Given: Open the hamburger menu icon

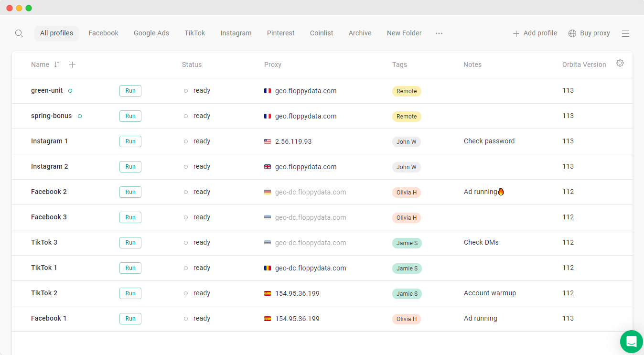Looking at the screenshot, I should [x=625, y=33].
